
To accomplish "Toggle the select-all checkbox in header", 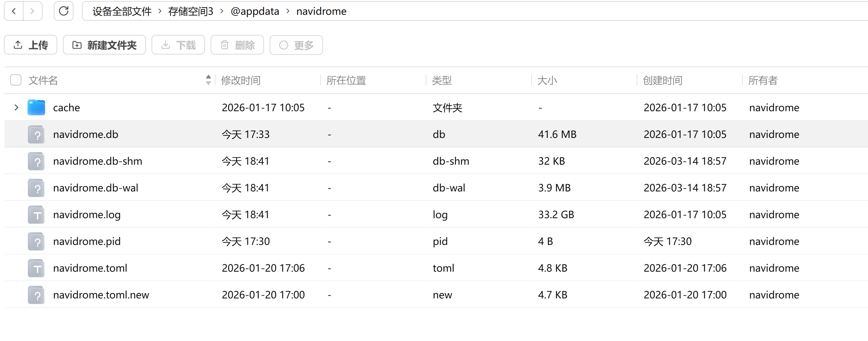I will [x=15, y=80].
